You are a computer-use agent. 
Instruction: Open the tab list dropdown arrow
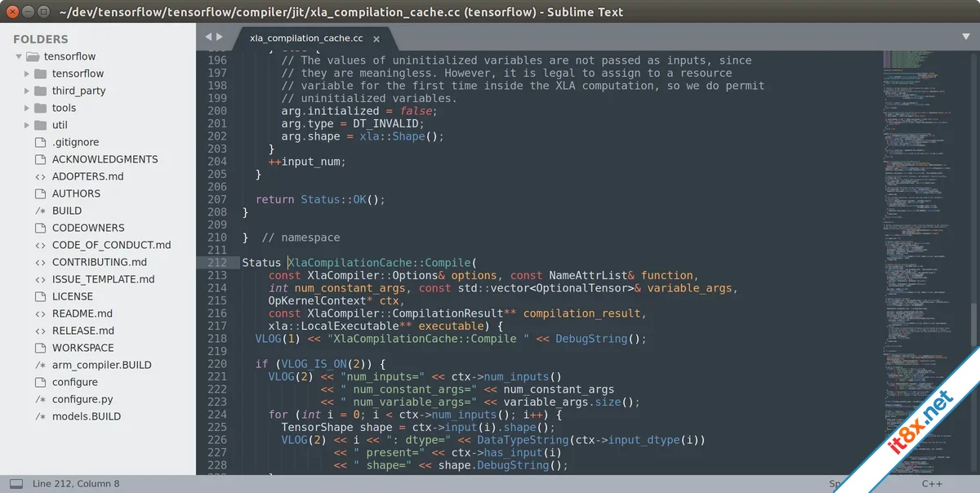[x=965, y=37]
